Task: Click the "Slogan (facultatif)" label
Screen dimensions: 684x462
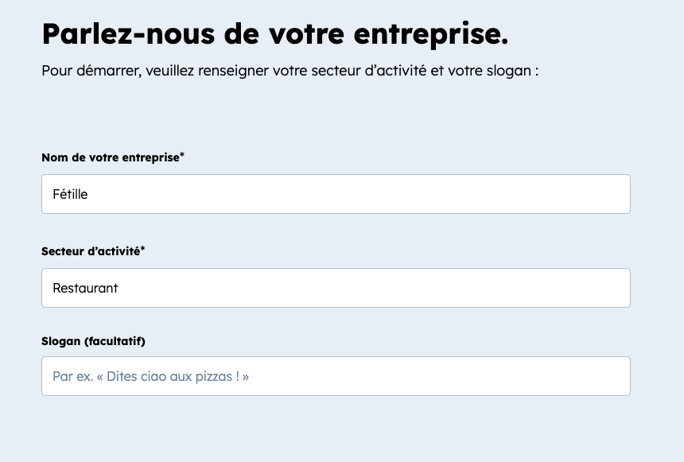Action: (93, 341)
